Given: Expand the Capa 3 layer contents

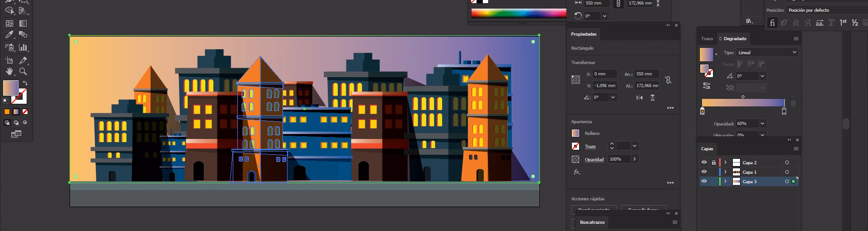Looking at the screenshot, I should (x=726, y=181).
